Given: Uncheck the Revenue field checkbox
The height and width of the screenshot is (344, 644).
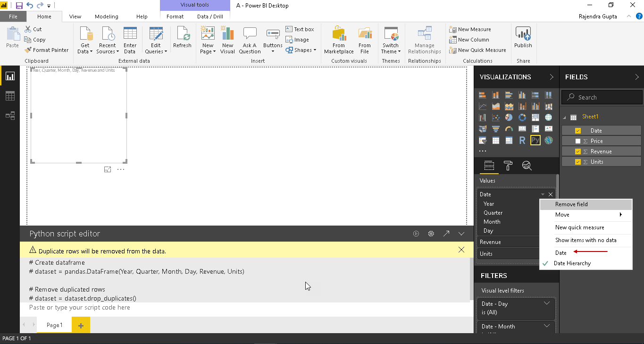Looking at the screenshot, I should coord(578,151).
